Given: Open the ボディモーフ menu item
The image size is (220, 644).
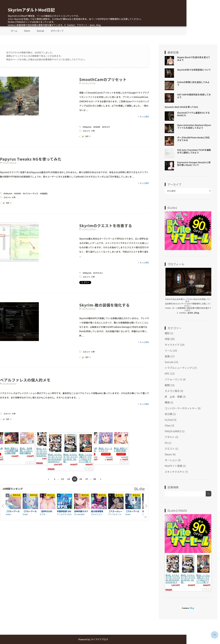Looking at the screenshot, I should coord(57,31).
